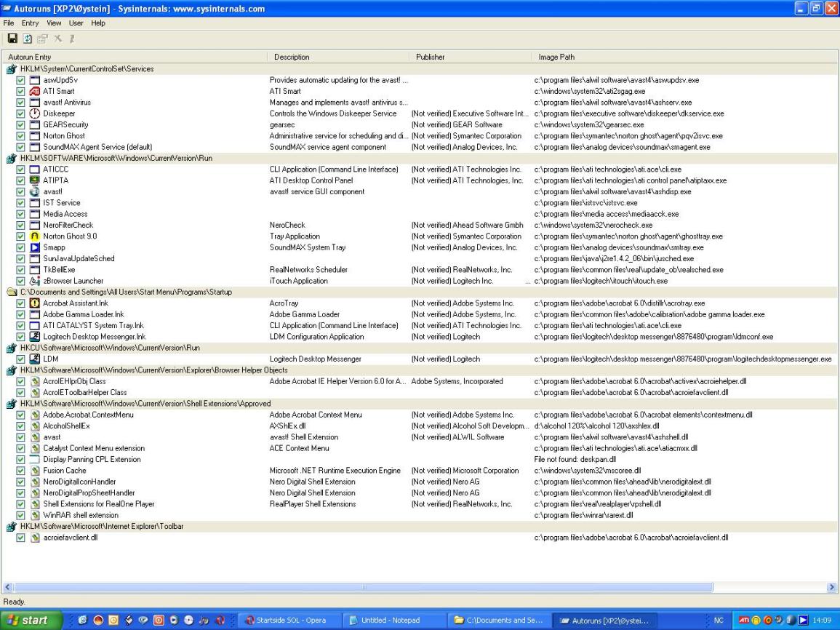Uncheck the aswUpdSv service entry
This screenshot has width=840, height=630.
coord(20,80)
